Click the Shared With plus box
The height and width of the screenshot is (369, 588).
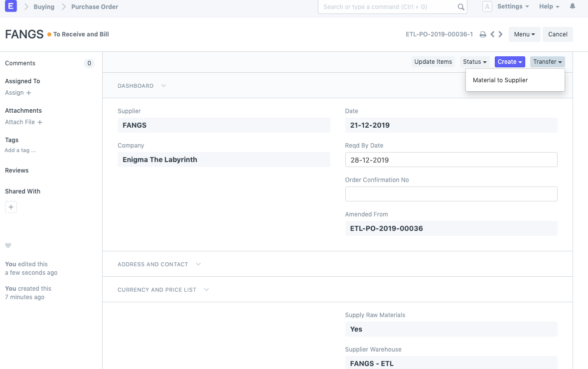[11, 207]
